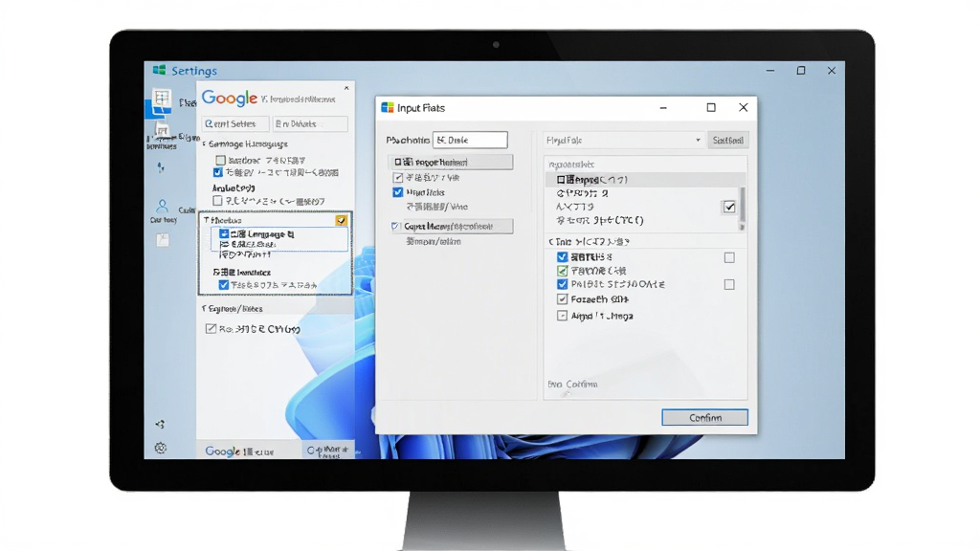Viewport: 980px width, 551px height.
Task: Maximize the Settings window
Action: 801,71
